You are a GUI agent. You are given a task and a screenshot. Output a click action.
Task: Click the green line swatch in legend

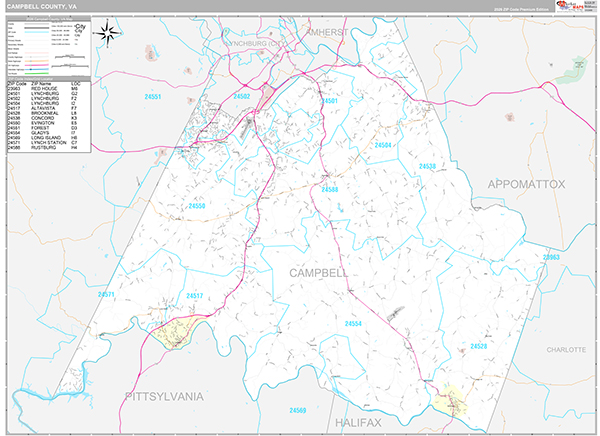(x=37, y=73)
